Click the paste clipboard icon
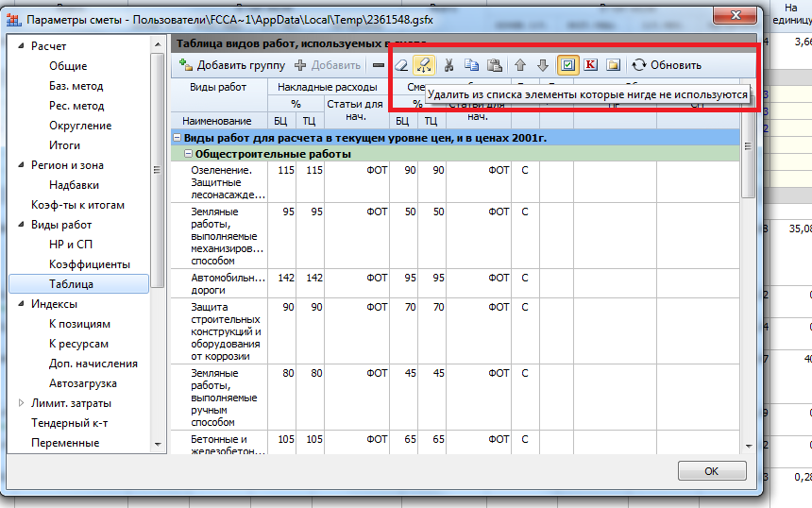Screen dimensions: 812x508 494,65
